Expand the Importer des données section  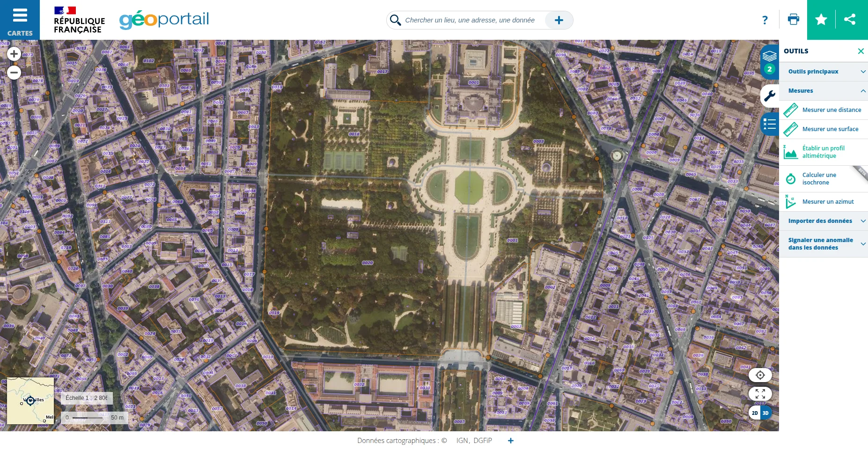tap(823, 221)
